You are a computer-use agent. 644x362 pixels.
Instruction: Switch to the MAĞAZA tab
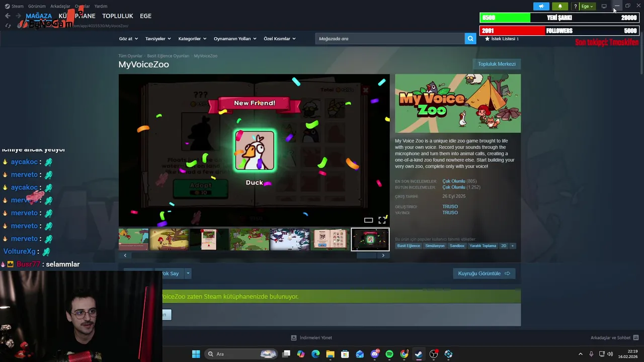coord(39,16)
